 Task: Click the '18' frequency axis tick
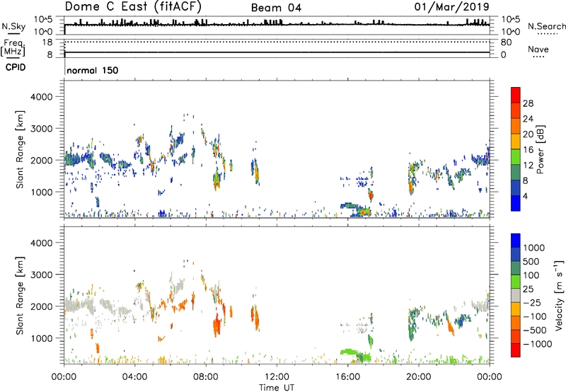pyautogui.click(x=47, y=42)
